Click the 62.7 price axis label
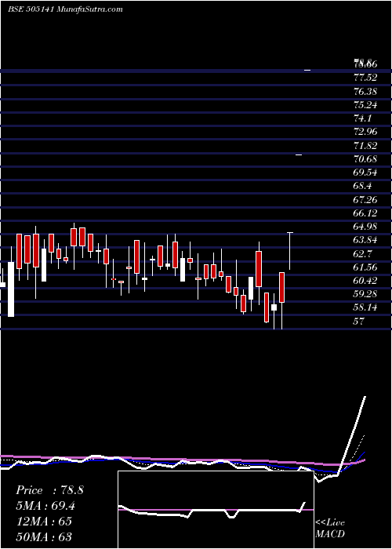The width and height of the screenshot is (392, 549). (363, 253)
